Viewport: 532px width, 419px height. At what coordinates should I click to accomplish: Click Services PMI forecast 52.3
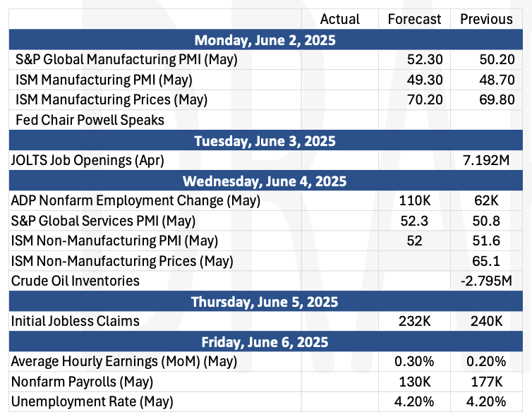click(414, 221)
